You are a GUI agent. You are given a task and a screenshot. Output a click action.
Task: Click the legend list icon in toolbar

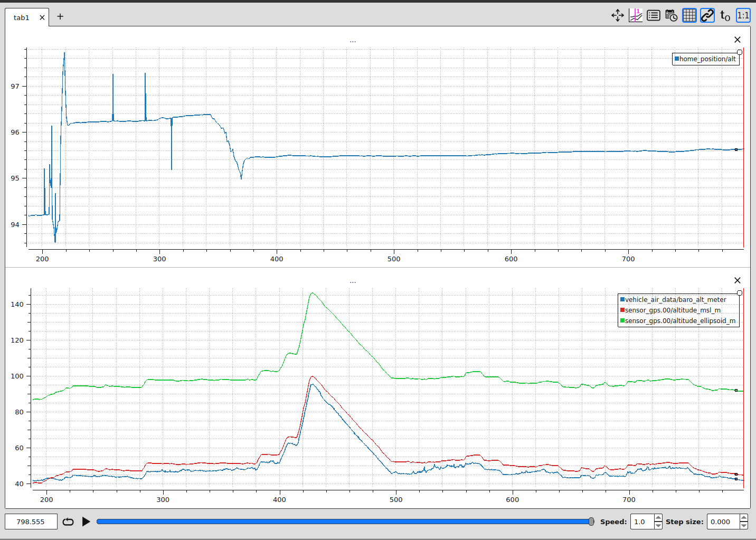coord(653,15)
